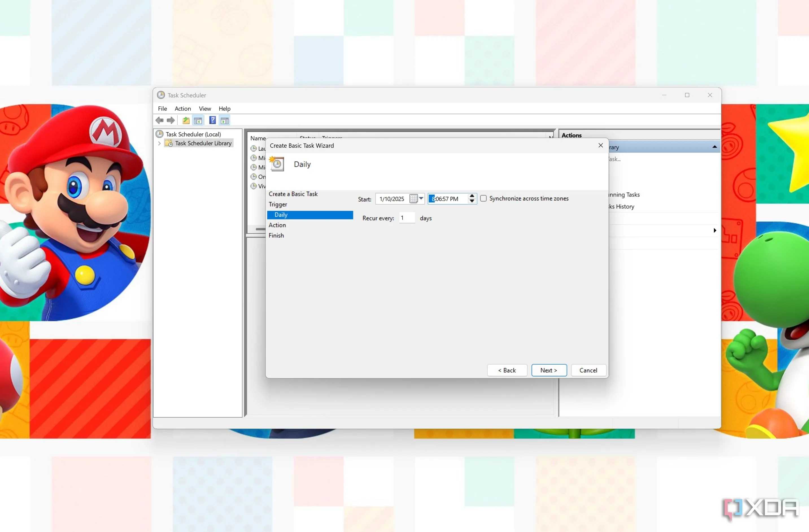
Task: Collapse the Actions pane section header arrow
Action: [714, 147]
